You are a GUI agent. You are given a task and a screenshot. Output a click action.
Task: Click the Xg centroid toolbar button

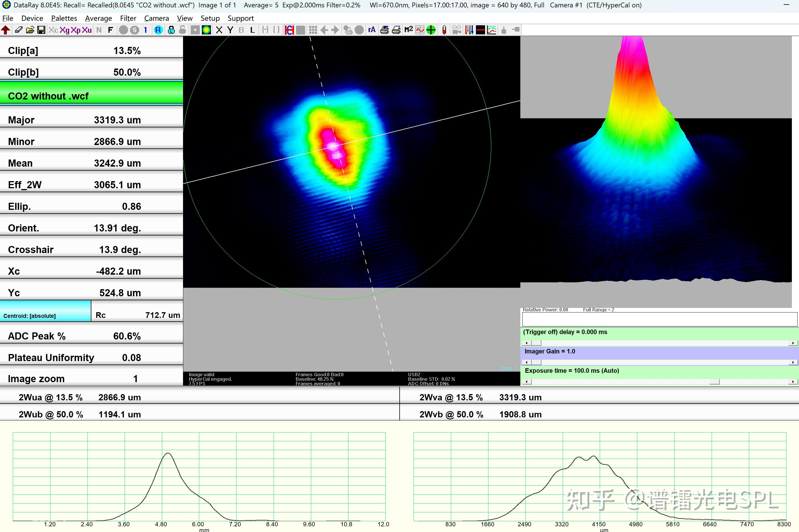[65, 30]
